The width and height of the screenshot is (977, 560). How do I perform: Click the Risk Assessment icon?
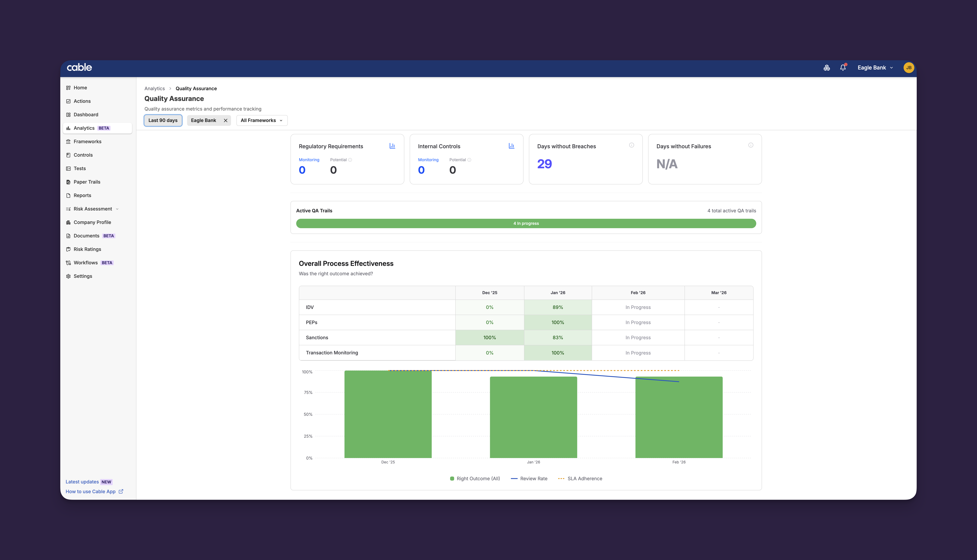click(x=68, y=209)
